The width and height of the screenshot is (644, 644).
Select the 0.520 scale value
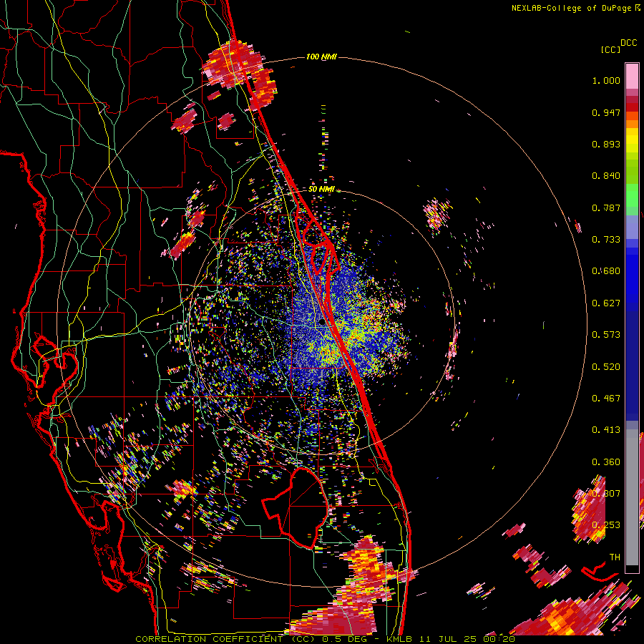(x=606, y=367)
